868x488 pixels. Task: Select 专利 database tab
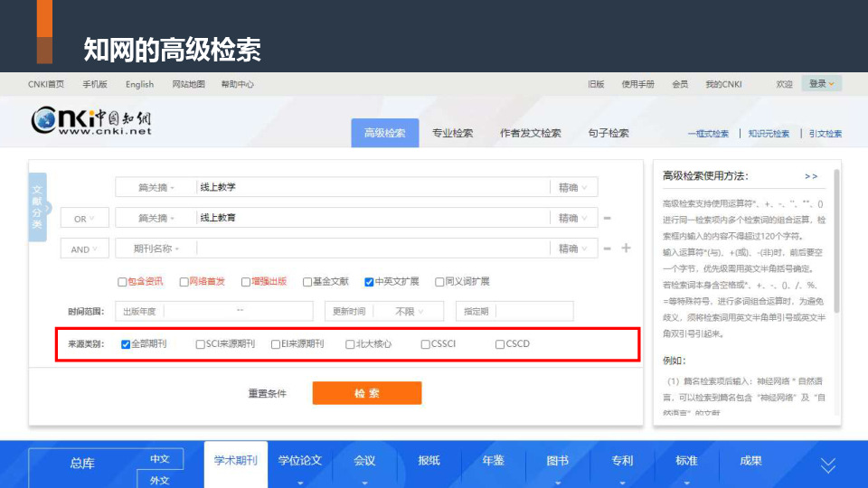point(622,461)
